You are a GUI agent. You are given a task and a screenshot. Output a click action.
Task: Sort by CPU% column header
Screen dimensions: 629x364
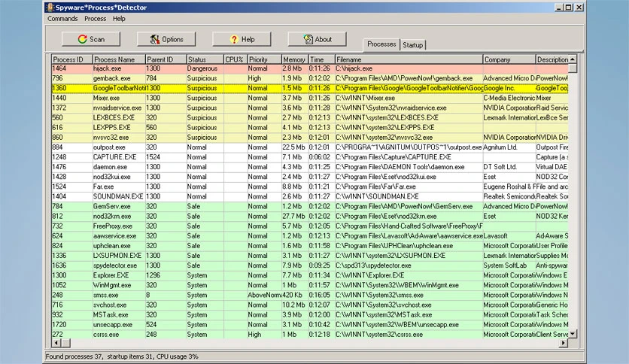(235, 59)
